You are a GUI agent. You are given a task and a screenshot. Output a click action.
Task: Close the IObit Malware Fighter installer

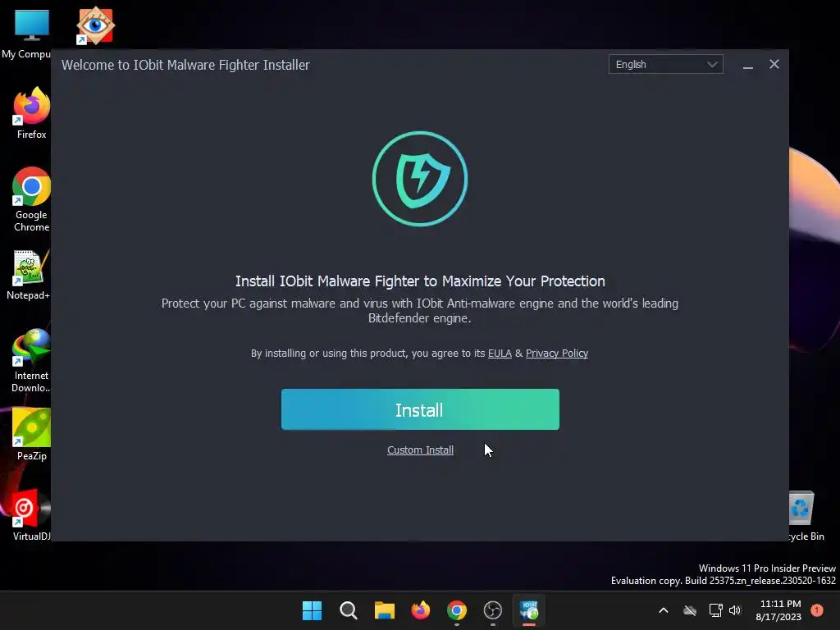(774, 64)
